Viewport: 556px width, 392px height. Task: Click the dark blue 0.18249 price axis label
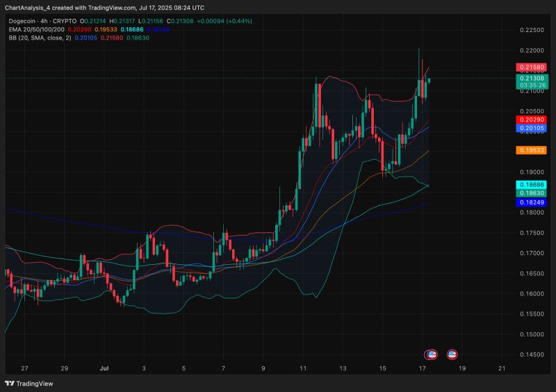click(x=531, y=202)
